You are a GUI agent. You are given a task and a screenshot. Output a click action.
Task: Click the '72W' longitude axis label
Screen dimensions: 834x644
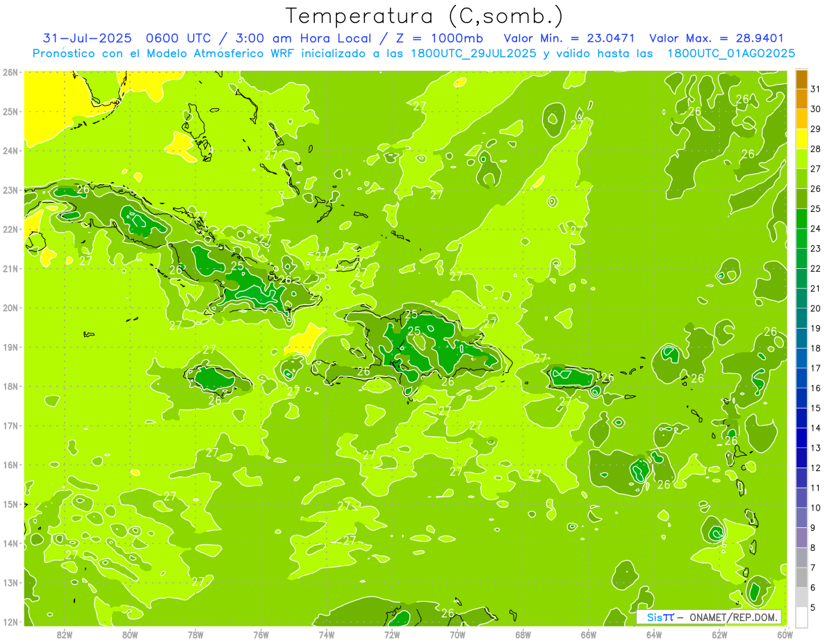392,634
